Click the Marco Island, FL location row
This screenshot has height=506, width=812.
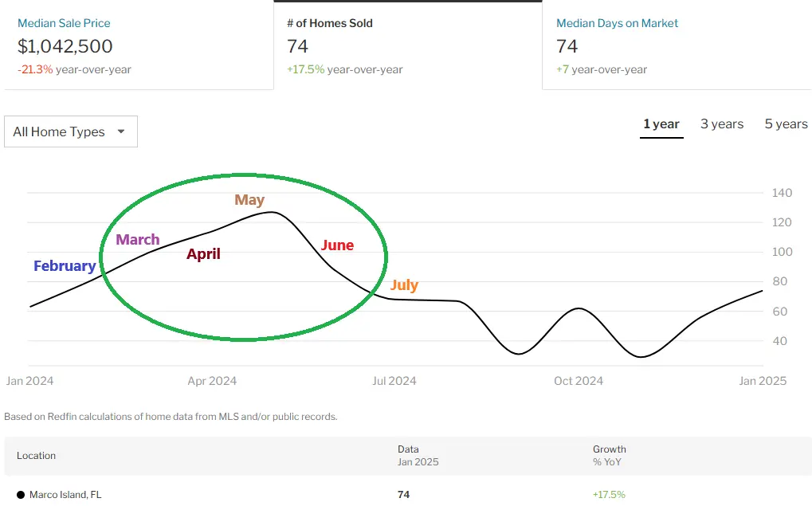click(65, 495)
